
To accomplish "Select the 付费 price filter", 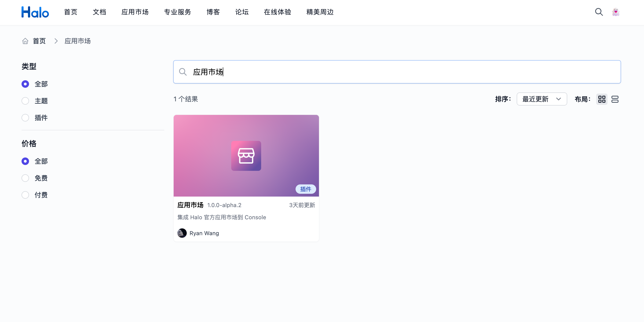I will 25,195.
